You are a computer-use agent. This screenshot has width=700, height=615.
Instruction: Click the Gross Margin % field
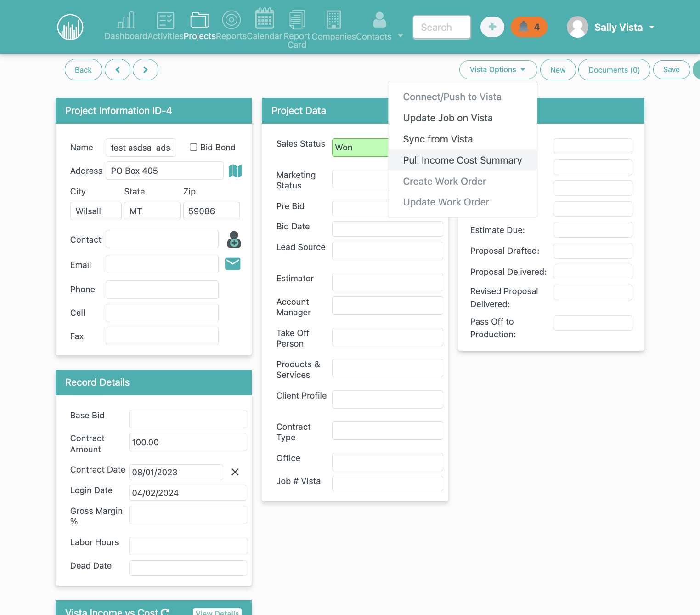(188, 515)
